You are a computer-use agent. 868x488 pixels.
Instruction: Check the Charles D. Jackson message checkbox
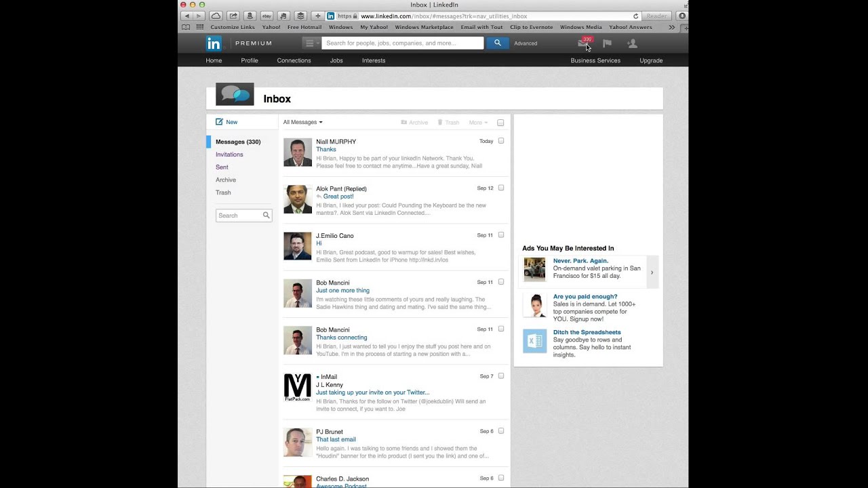click(501, 478)
